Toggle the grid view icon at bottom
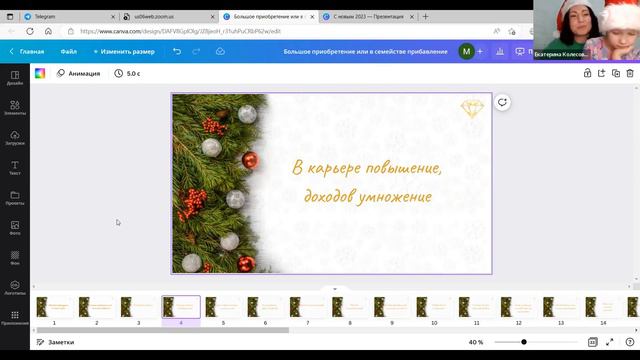This screenshot has width=640, height=360. 592,342
